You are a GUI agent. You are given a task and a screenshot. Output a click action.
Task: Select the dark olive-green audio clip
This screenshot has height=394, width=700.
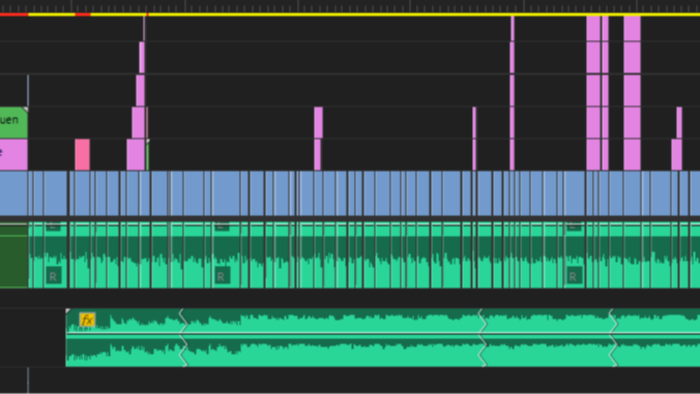click(13, 255)
